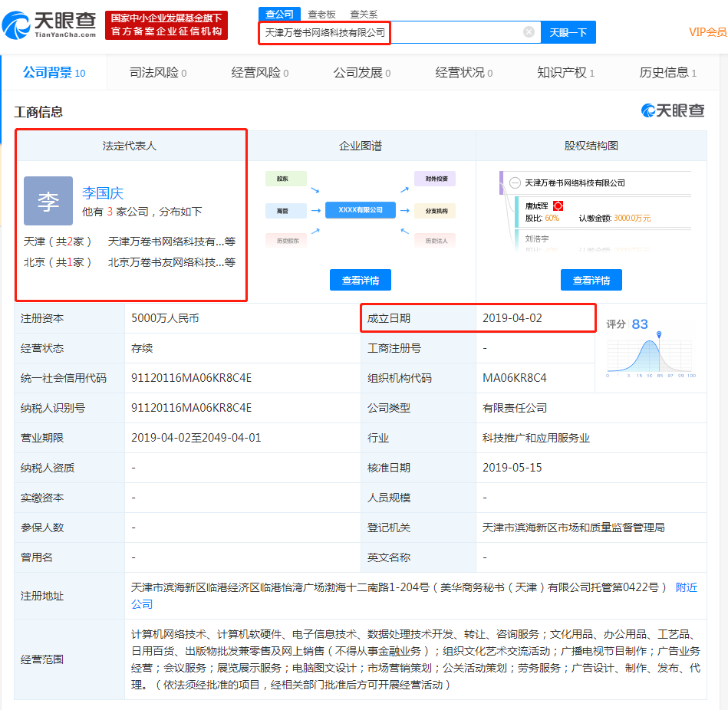Open the 司法风险 tab
Viewport: 728px width, 710px height.
point(158,73)
